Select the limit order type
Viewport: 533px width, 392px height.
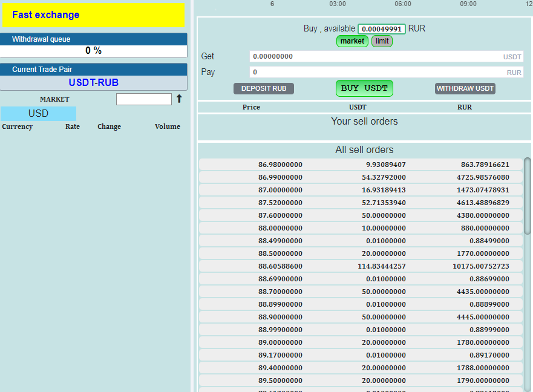coord(382,41)
